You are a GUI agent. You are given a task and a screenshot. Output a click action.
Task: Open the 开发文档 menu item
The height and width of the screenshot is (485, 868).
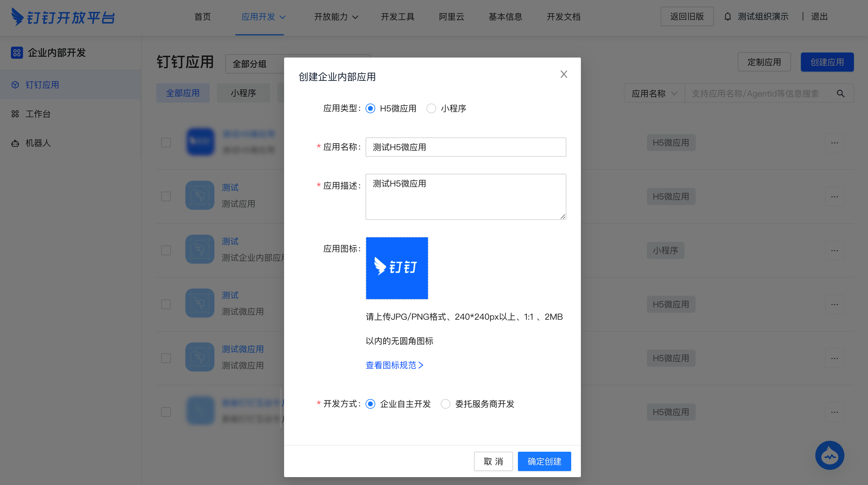click(563, 17)
